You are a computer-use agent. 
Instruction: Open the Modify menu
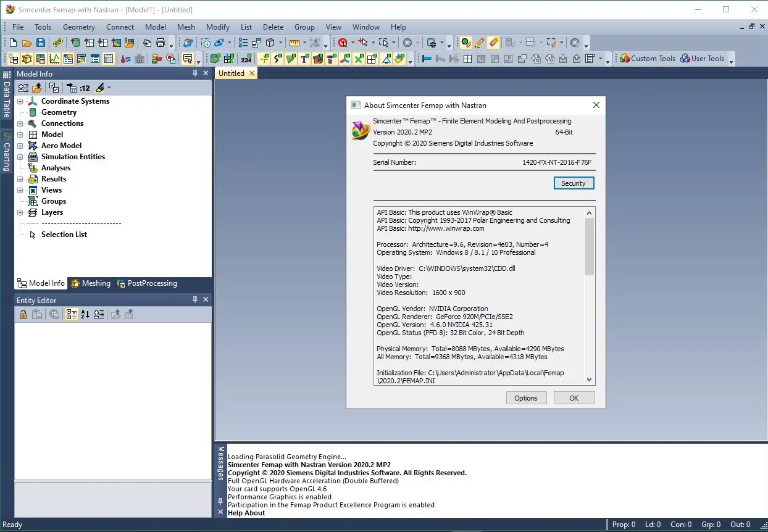pos(218,27)
